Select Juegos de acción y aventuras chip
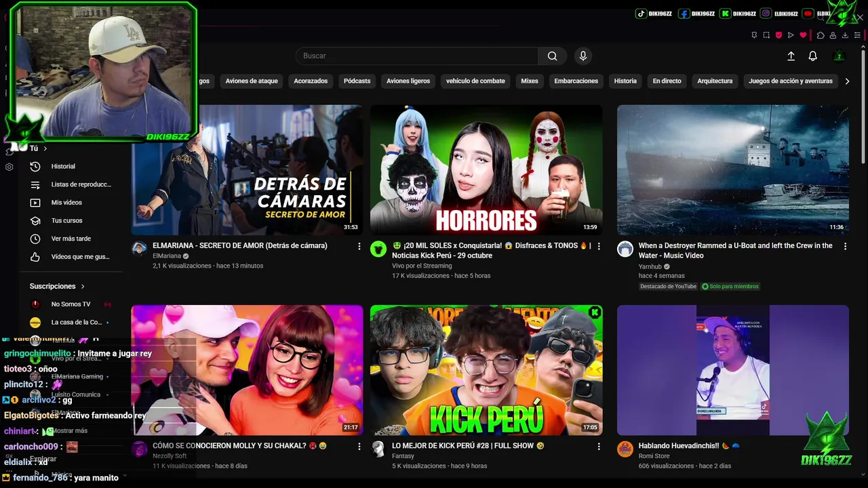 [791, 81]
